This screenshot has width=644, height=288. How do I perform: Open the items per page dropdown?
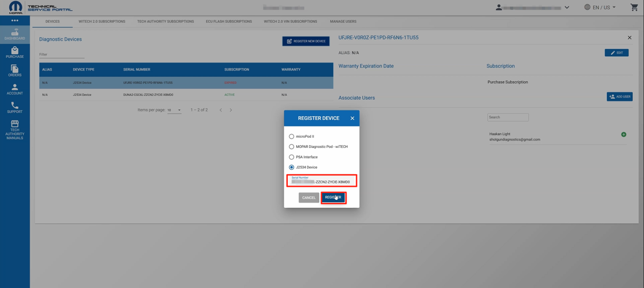pyautogui.click(x=174, y=110)
